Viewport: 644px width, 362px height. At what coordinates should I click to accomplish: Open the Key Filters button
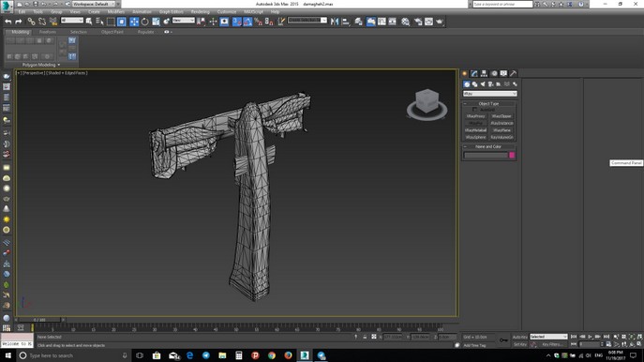(x=552, y=344)
